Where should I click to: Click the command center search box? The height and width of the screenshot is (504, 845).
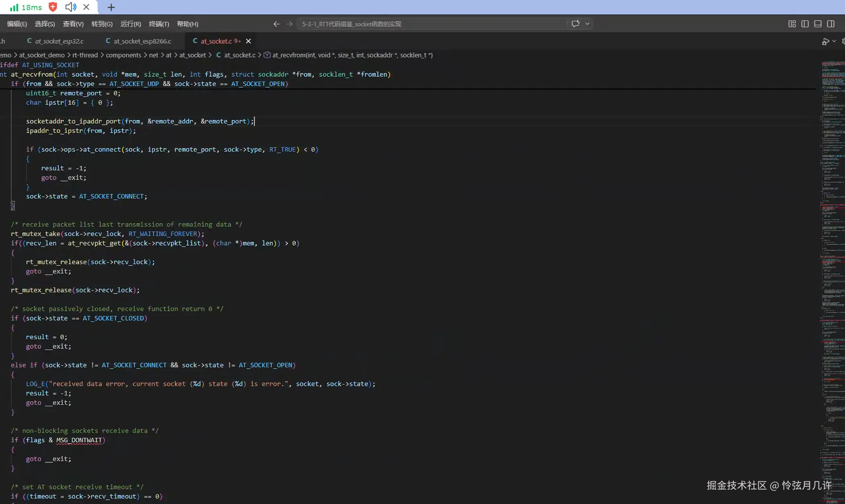click(x=431, y=24)
